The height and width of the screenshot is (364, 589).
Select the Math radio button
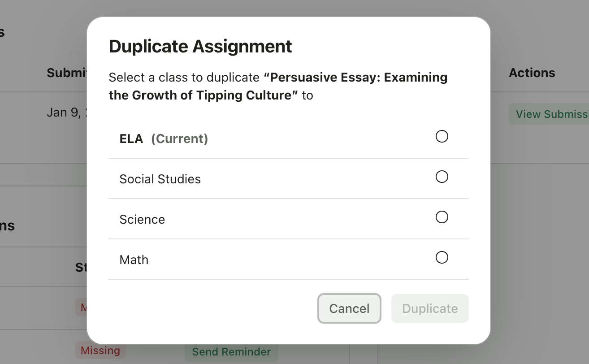442,257
